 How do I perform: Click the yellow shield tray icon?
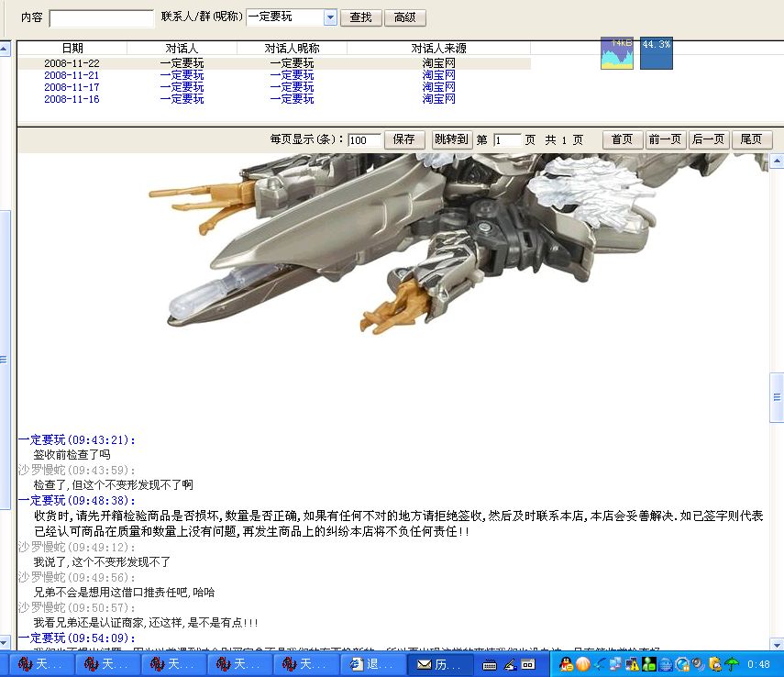[715, 664]
